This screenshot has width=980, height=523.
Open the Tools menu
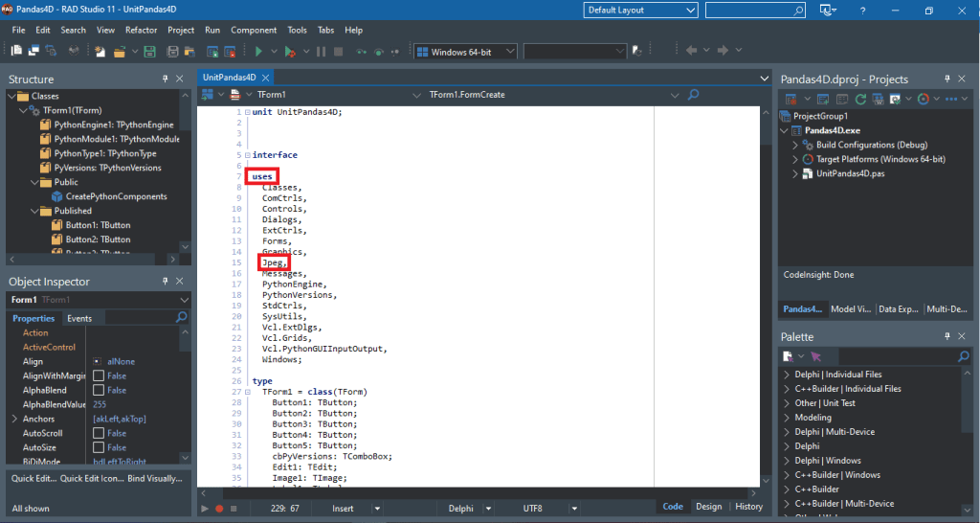[297, 30]
